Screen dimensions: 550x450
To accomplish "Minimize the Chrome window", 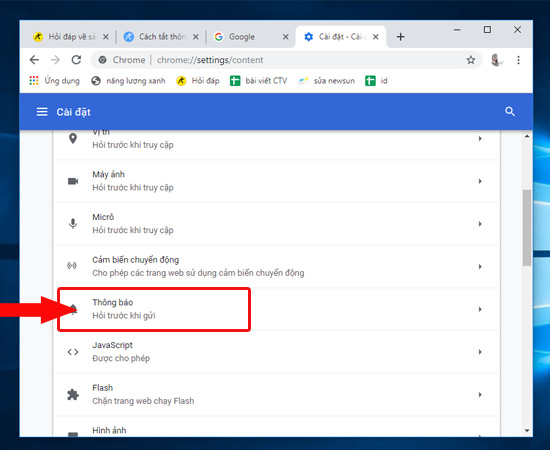I will click(x=457, y=30).
